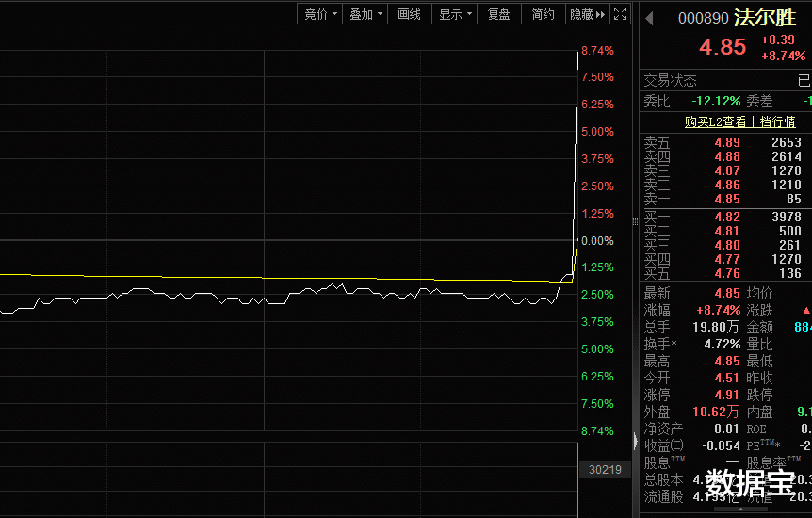Viewport: 812px width, 518px height.
Task: Click the 买二 price 4.81
Action: pyautogui.click(x=727, y=231)
